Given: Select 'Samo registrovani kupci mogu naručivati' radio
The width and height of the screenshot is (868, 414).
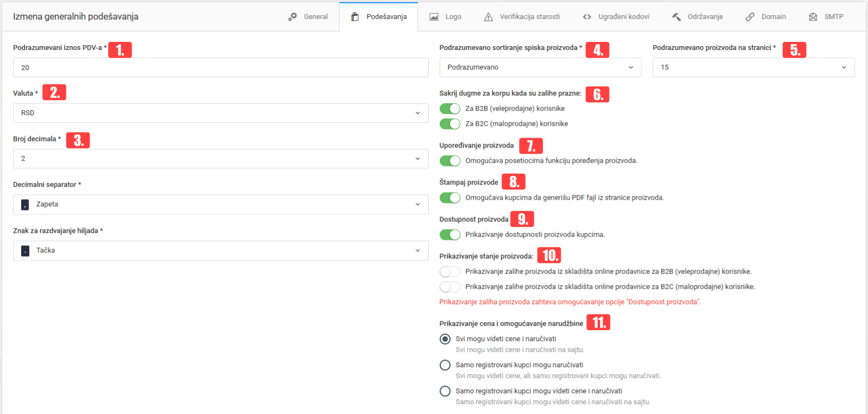Looking at the screenshot, I should (x=445, y=365).
